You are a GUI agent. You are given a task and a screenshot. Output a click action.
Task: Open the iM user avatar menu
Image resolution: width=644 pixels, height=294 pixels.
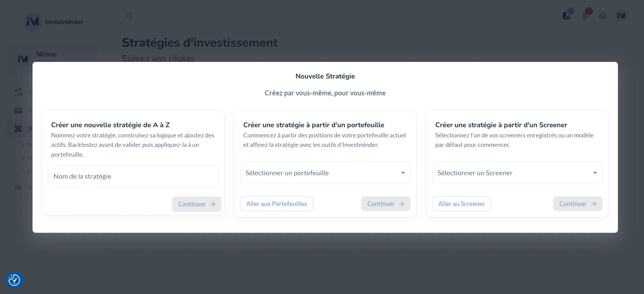(x=621, y=16)
